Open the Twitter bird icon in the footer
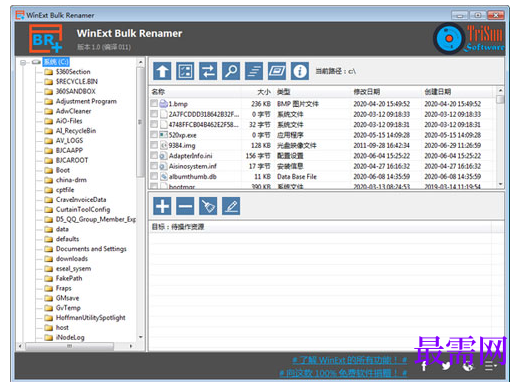Screen dimensions: 526x382 (446, 366)
